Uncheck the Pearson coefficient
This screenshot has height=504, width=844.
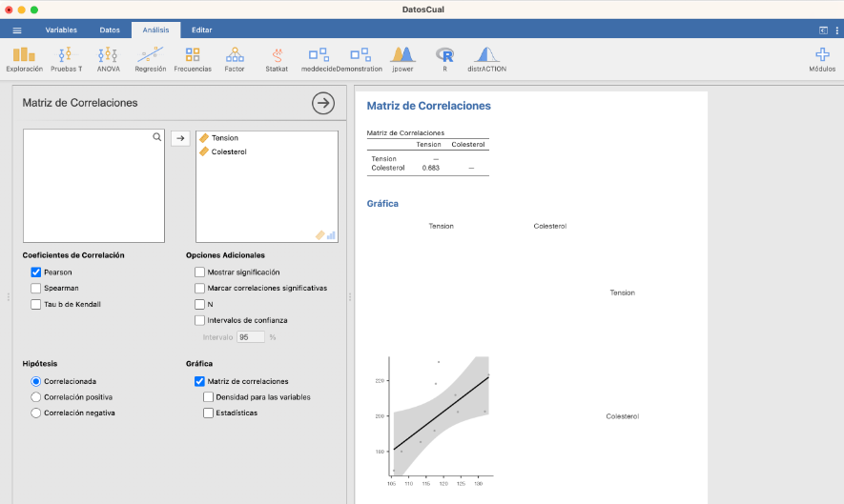(x=36, y=272)
